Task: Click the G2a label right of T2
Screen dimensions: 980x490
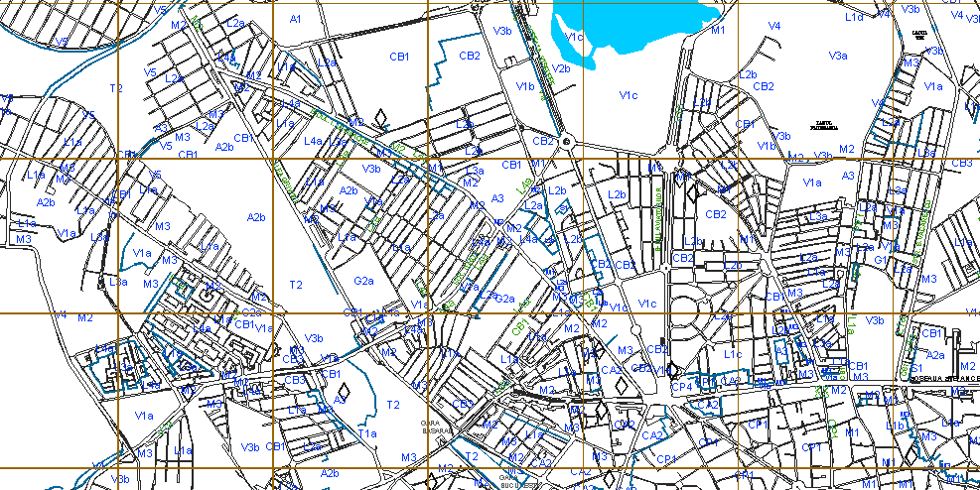Action: [x=363, y=281]
